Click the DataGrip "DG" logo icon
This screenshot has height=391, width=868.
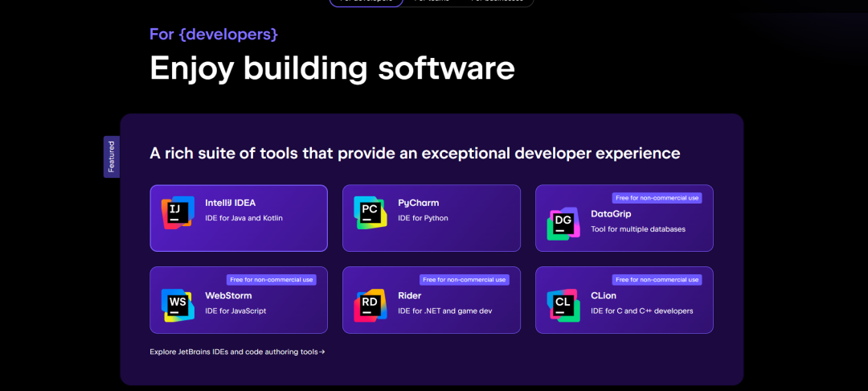(563, 224)
